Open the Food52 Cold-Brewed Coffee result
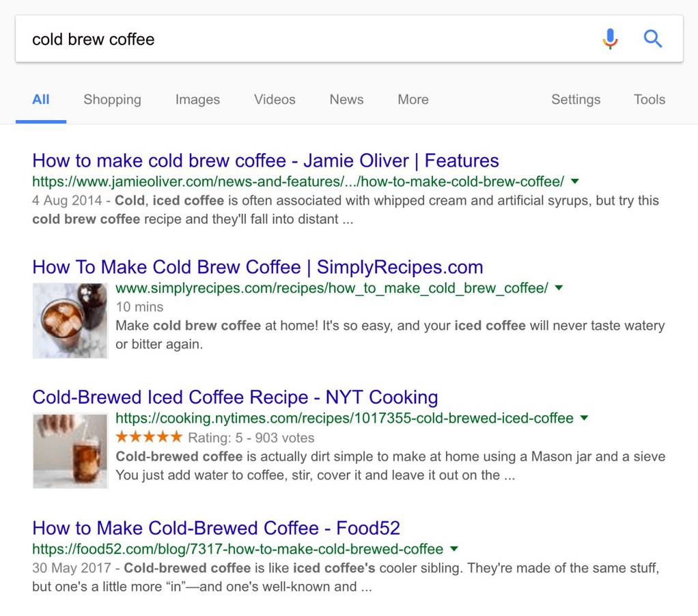698x616 pixels. pyautogui.click(x=216, y=528)
